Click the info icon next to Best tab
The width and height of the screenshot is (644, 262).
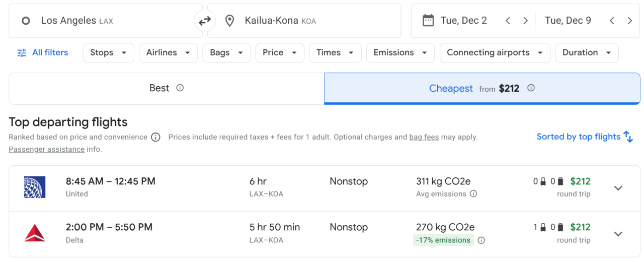180,88
